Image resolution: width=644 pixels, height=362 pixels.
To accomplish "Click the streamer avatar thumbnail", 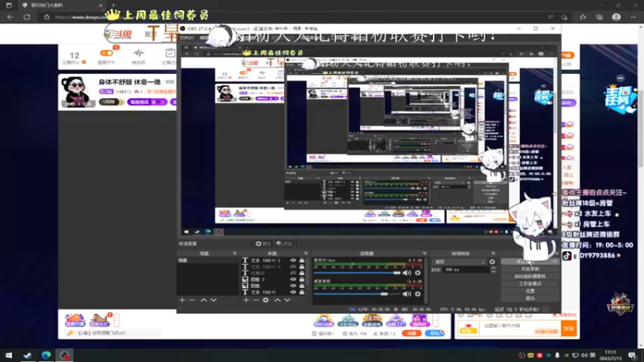I will (x=76, y=91).
